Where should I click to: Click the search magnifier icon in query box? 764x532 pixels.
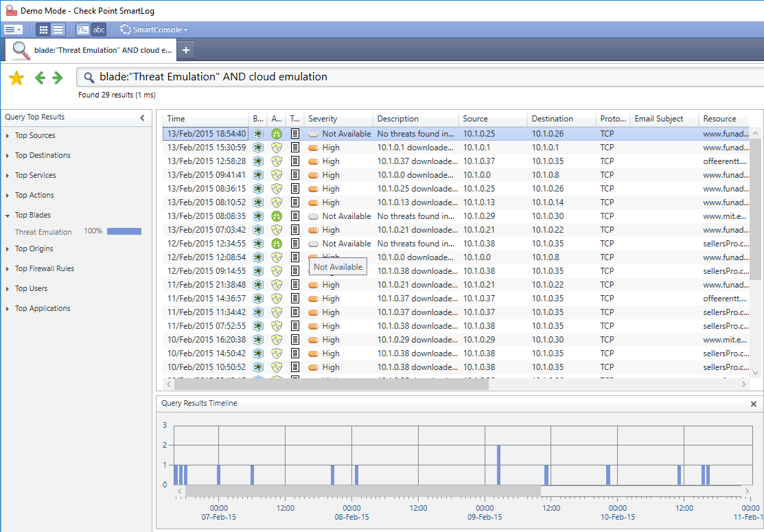(89, 77)
